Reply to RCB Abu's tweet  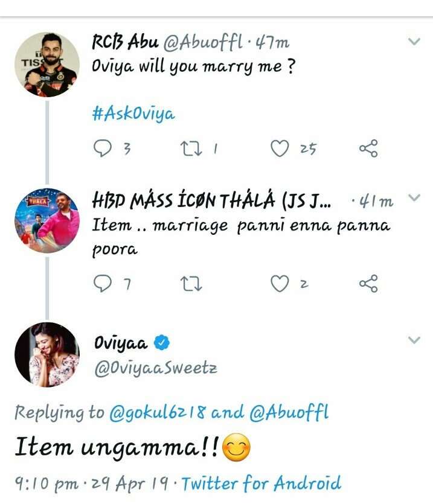(x=103, y=148)
